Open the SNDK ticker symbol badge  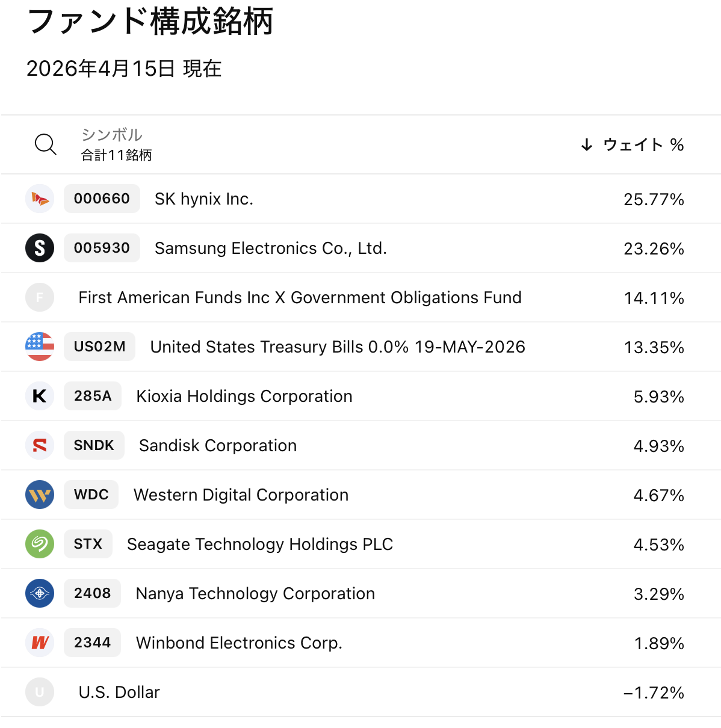[x=94, y=445]
